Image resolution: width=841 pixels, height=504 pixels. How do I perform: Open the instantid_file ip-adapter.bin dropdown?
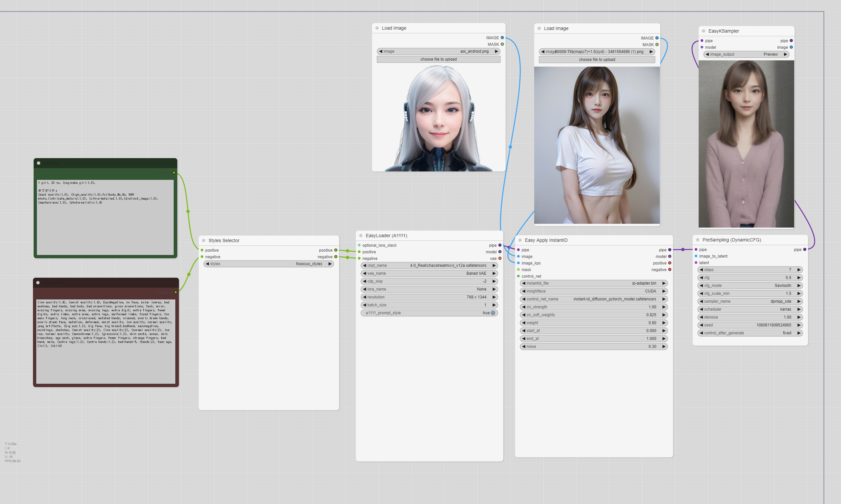594,283
